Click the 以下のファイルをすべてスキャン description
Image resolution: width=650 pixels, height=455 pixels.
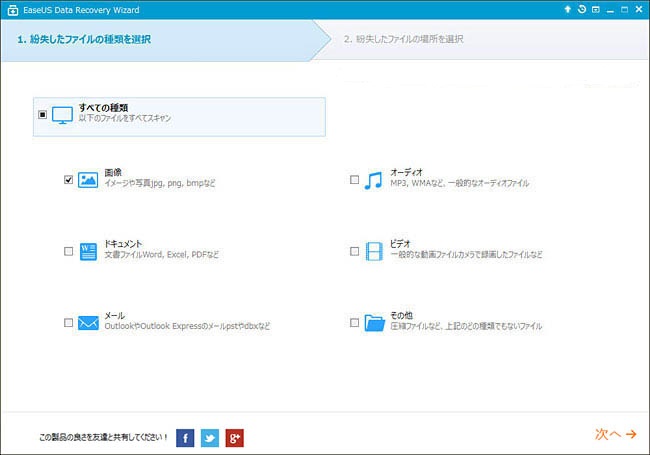tap(125, 118)
